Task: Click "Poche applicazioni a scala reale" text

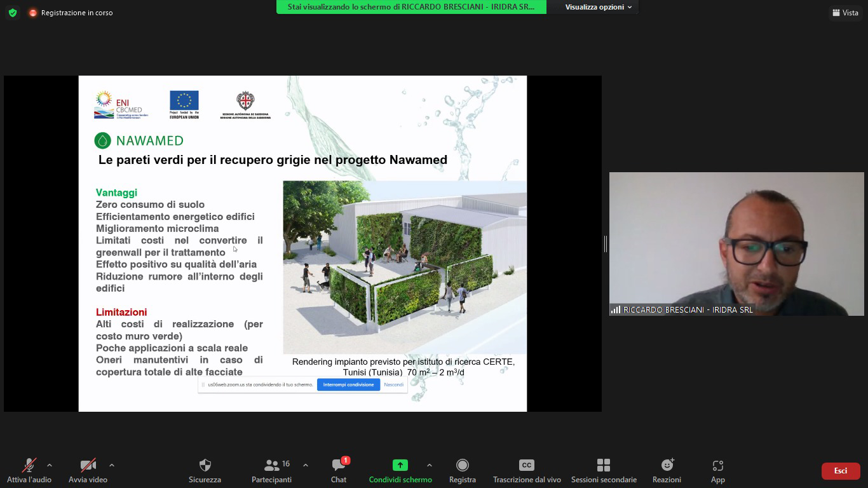Action: pos(172,348)
